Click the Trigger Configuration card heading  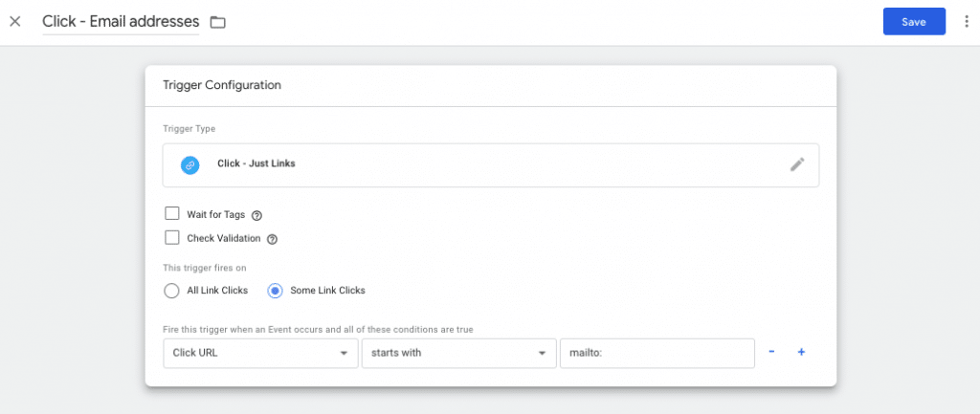[x=222, y=85]
